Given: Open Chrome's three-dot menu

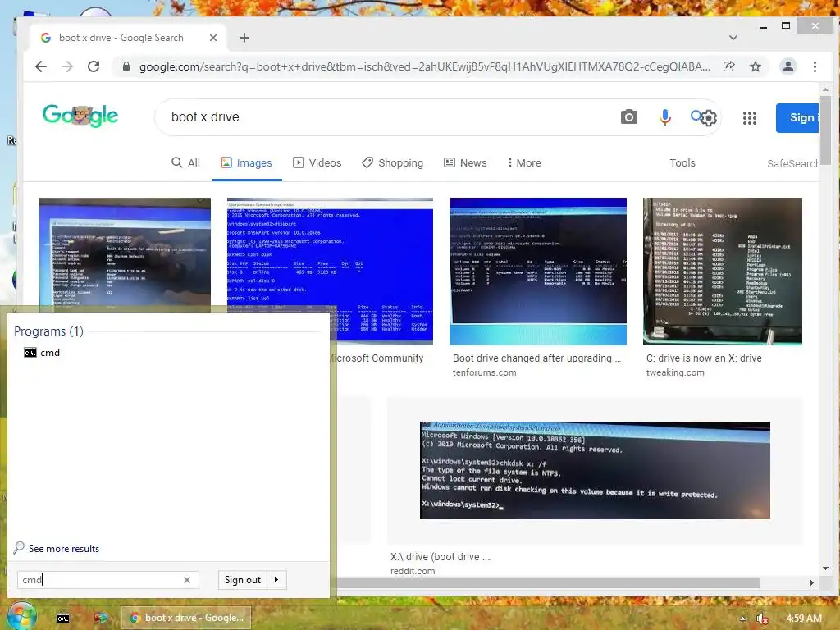Looking at the screenshot, I should click(815, 66).
